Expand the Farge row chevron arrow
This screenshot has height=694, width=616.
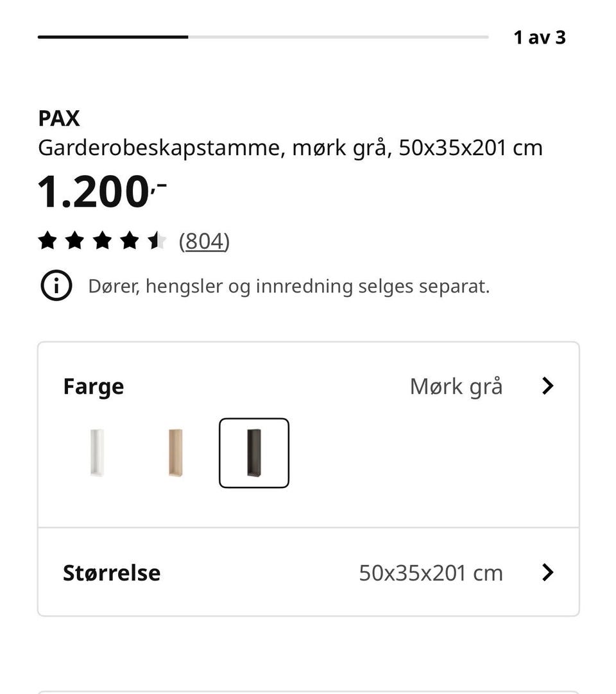(x=548, y=386)
